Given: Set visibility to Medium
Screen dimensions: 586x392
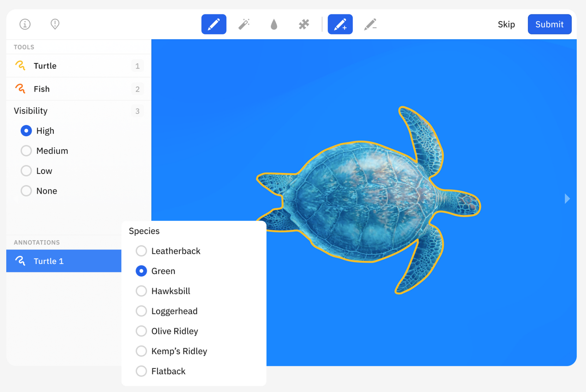Looking at the screenshot, I should click(x=26, y=151).
